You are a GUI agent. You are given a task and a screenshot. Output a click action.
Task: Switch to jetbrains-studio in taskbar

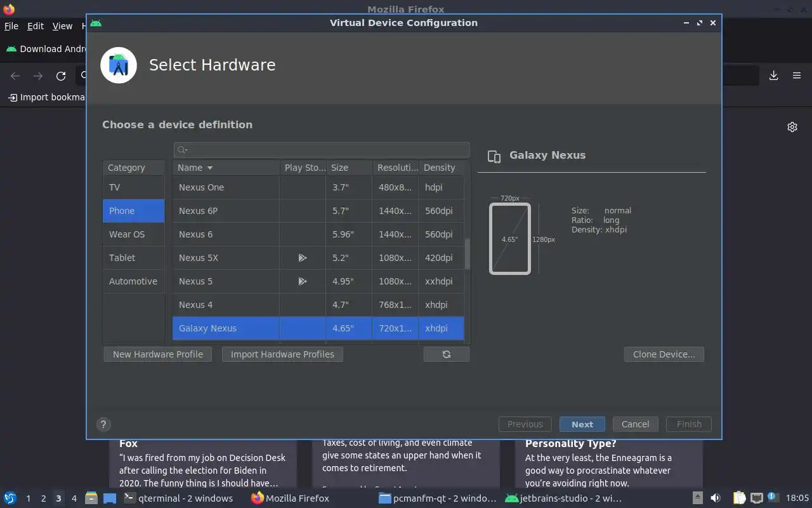(x=563, y=498)
